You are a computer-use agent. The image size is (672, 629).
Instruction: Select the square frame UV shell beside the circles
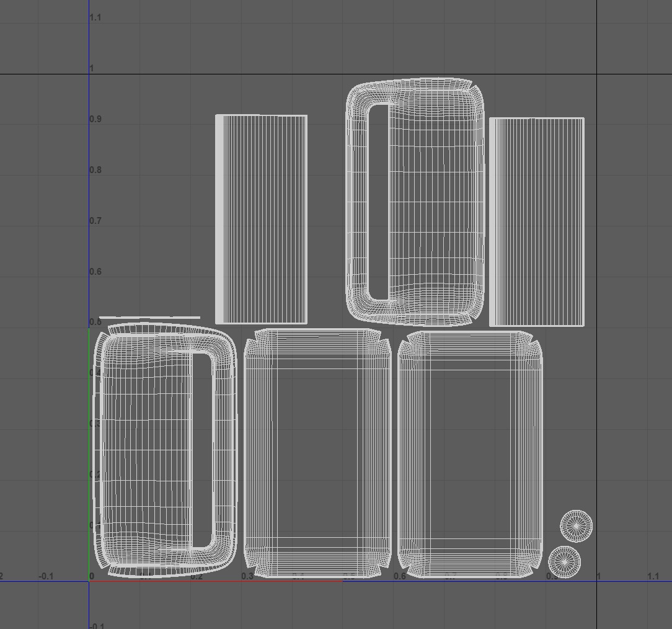click(471, 454)
